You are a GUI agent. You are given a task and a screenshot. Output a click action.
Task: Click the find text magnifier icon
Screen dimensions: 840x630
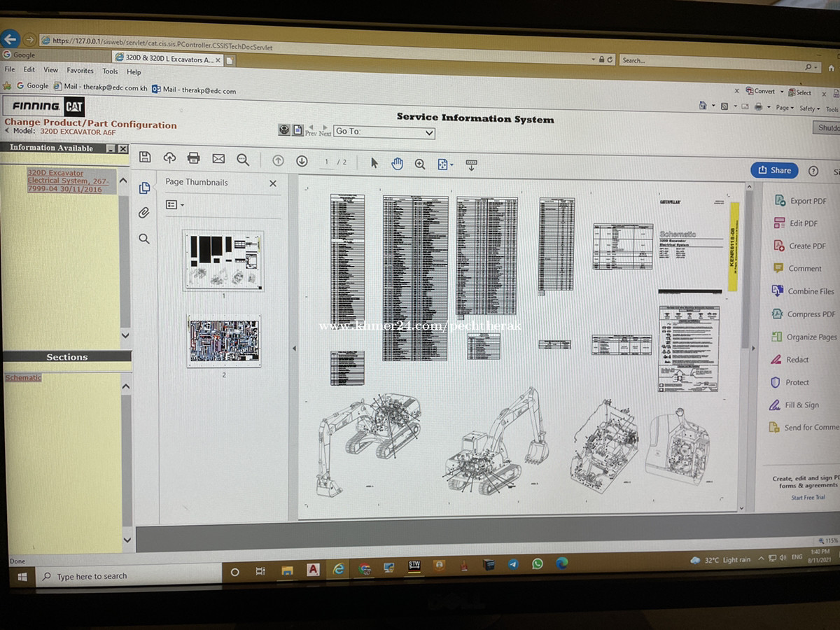tap(243, 160)
